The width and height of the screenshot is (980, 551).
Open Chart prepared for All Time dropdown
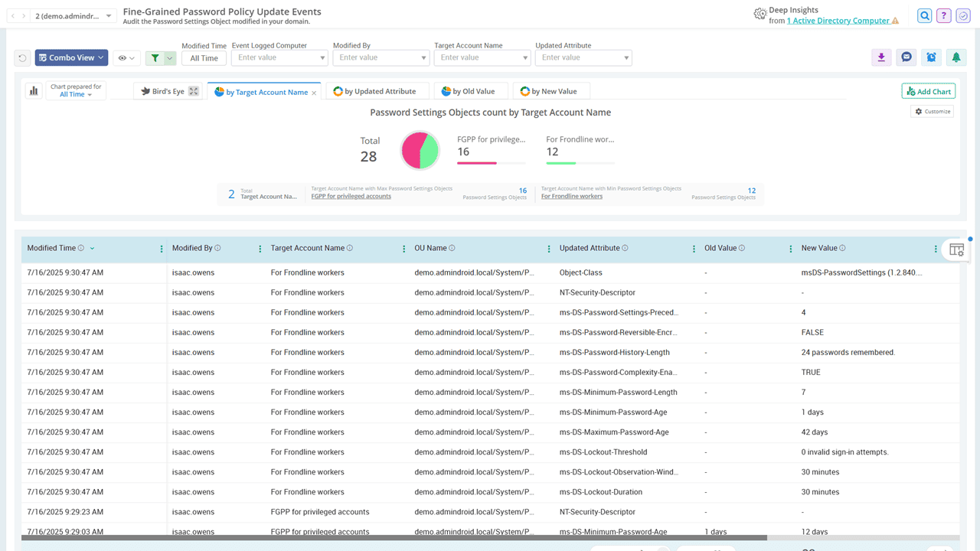point(76,91)
